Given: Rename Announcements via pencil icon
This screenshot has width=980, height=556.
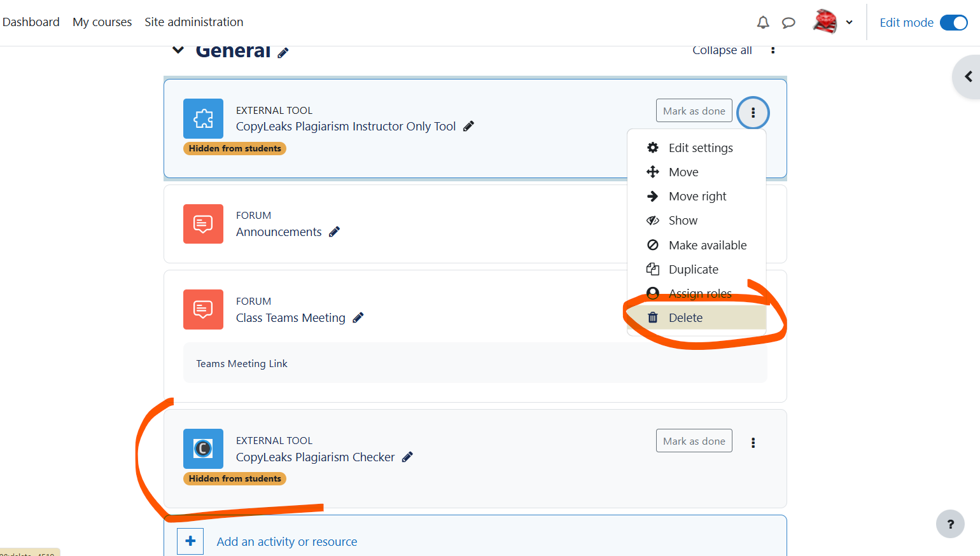Looking at the screenshot, I should tap(335, 232).
